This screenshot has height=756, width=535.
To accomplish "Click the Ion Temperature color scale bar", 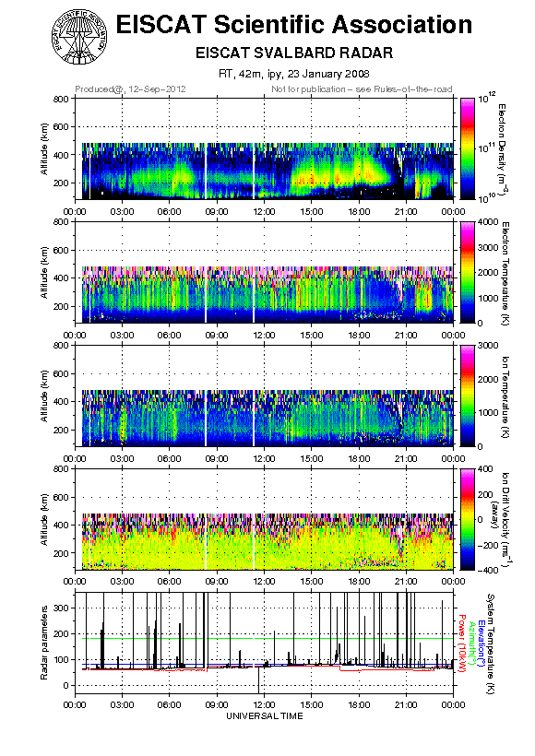I will (x=468, y=396).
